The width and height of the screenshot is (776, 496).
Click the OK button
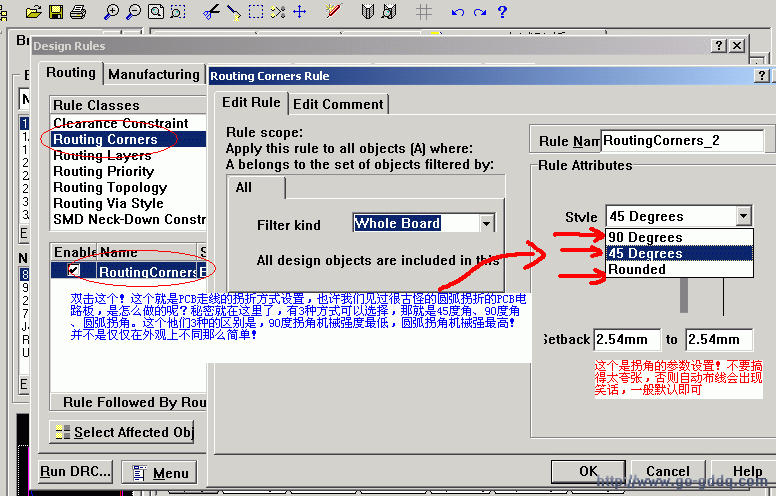[588, 471]
